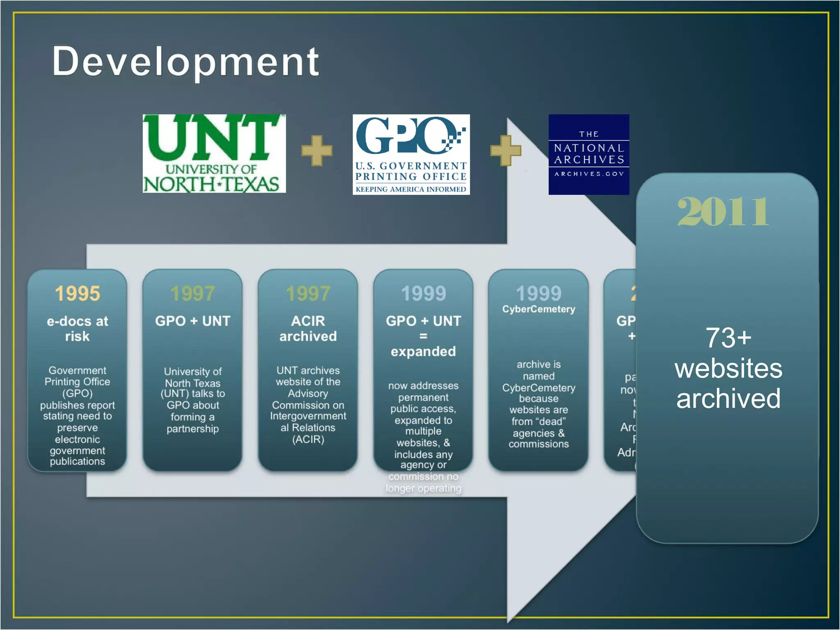Click the GPO Government Printing Office logo
The width and height of the screenshot is (840, 630).
pos(411,154)
